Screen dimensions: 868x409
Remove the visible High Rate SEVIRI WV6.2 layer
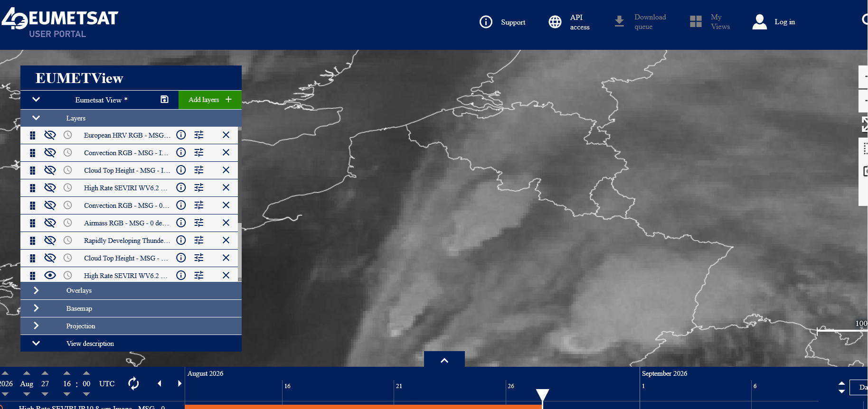226,275
